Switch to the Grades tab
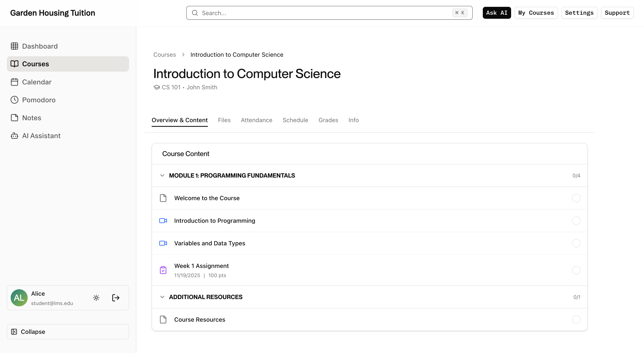 point(328,120)
